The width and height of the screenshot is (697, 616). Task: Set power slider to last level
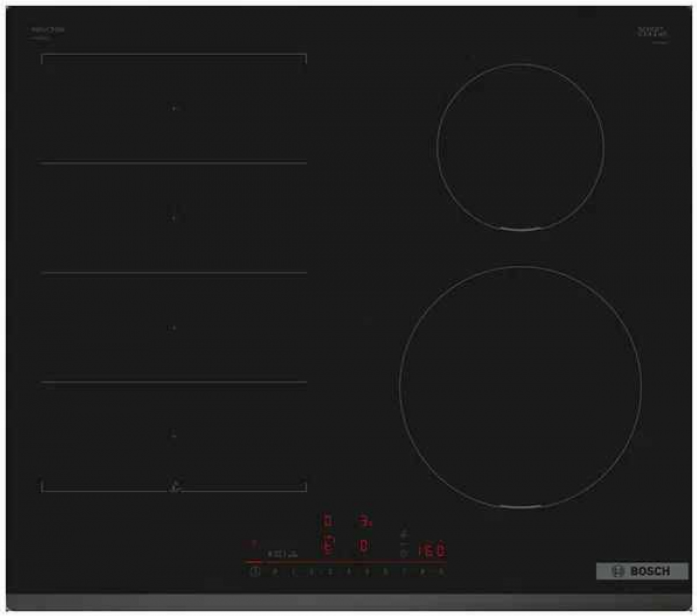pos(441,571)
